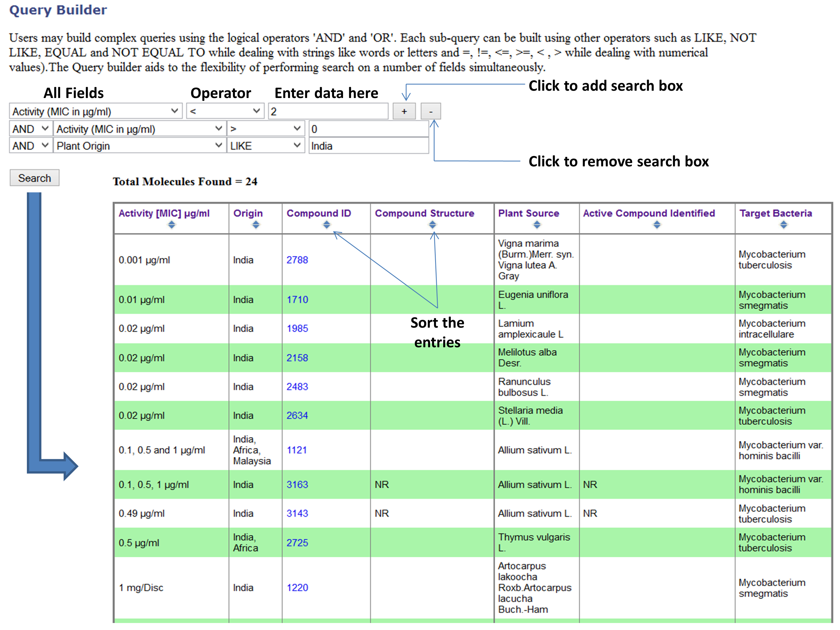Sort by Compound ID column arrows
840x630 pixels.
pyautogui.click(x=326, y=225)
